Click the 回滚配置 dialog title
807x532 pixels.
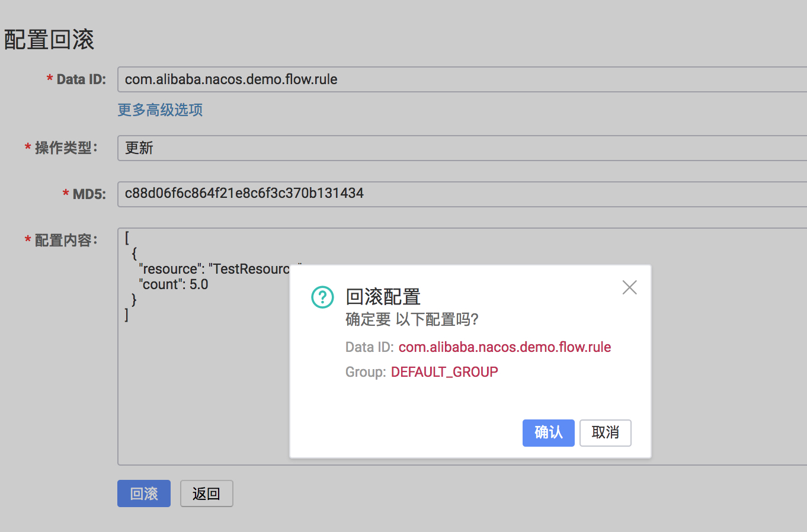pyautogui.click(x=383, y=297)
